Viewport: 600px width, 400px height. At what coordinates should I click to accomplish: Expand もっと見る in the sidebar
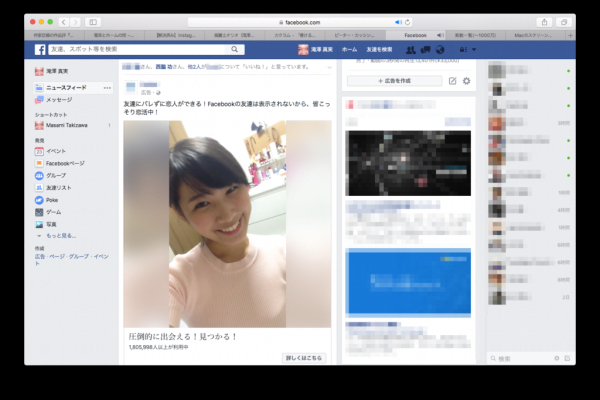pyautogui.click(x=58, y=237)
